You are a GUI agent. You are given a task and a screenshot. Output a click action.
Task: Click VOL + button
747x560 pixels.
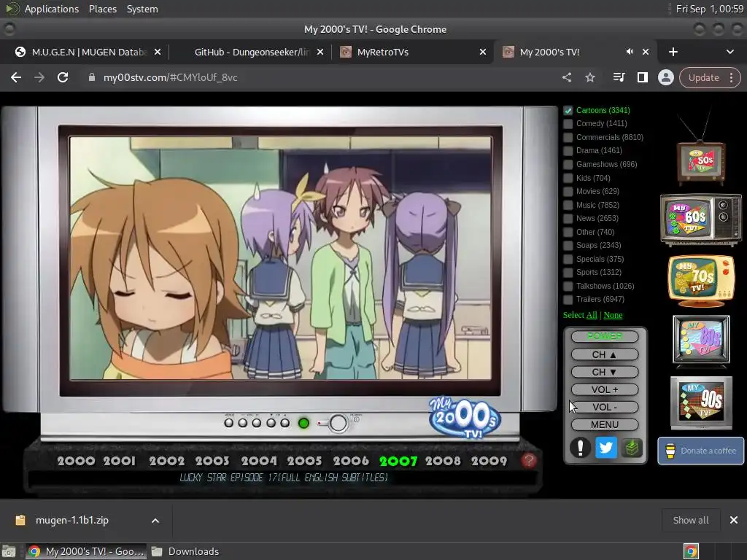click(x=605, y=389)
